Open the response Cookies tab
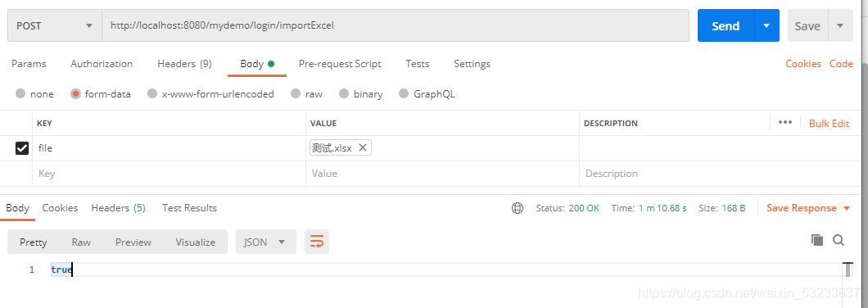The image size is (868, 308). pyautogui.click(x=60, y=208)
